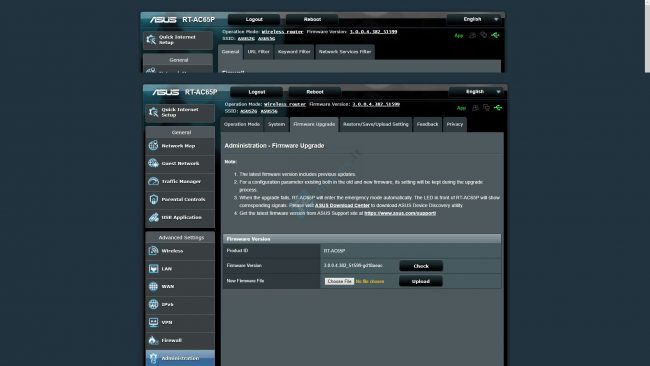
Task: Open Wireless settings icon in sidebar
Action: (x=153, y=251)
